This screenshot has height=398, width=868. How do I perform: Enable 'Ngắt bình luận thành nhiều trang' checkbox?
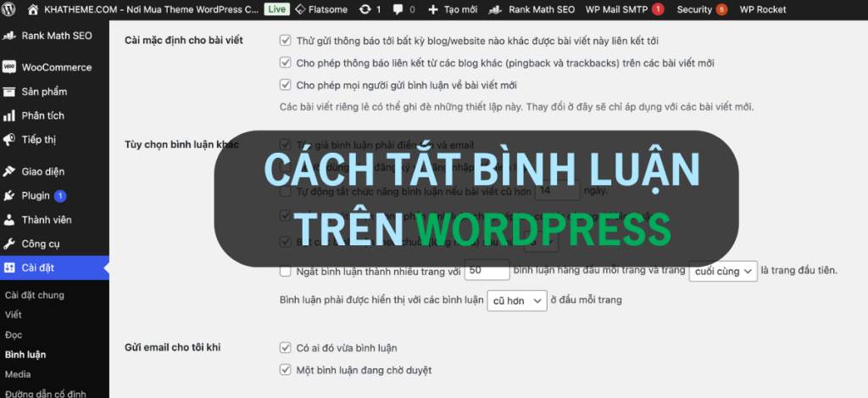tap(285, 271)
